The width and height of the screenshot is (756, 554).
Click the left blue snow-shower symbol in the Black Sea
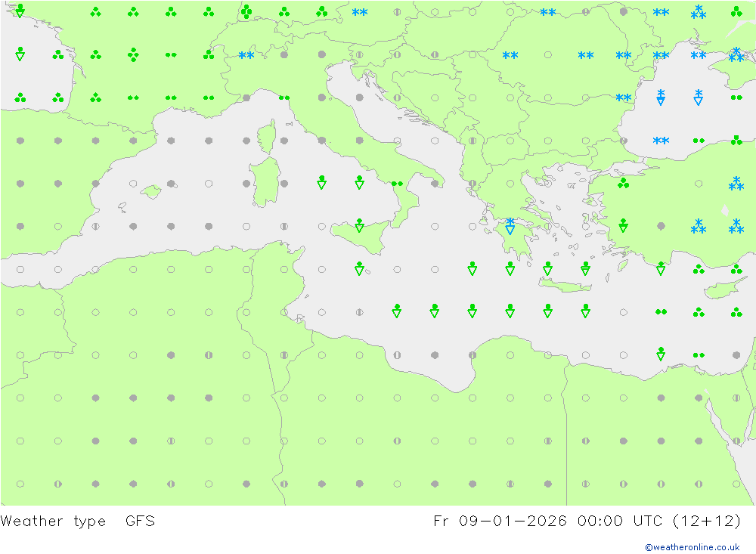[661, 97]
